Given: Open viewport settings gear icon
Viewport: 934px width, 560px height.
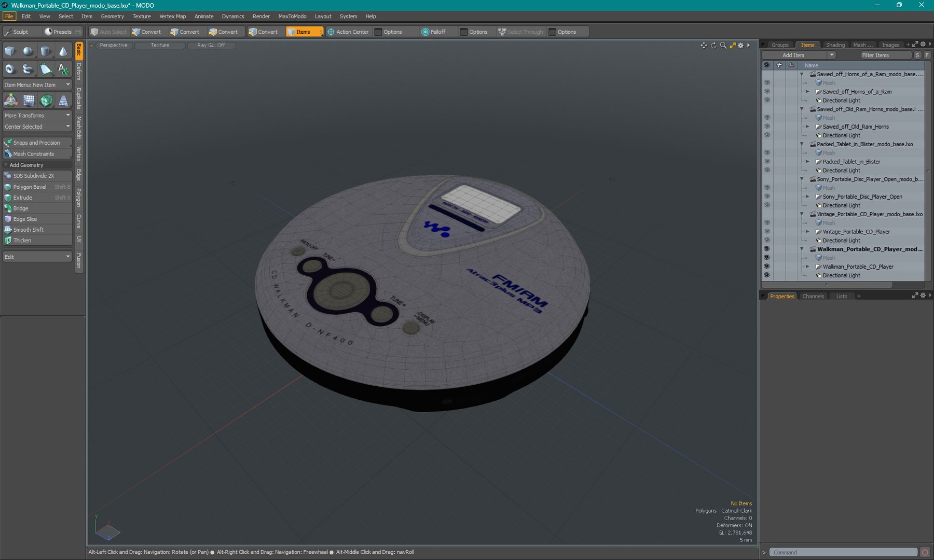Looking at the screenshot, I should pos(740,46).
